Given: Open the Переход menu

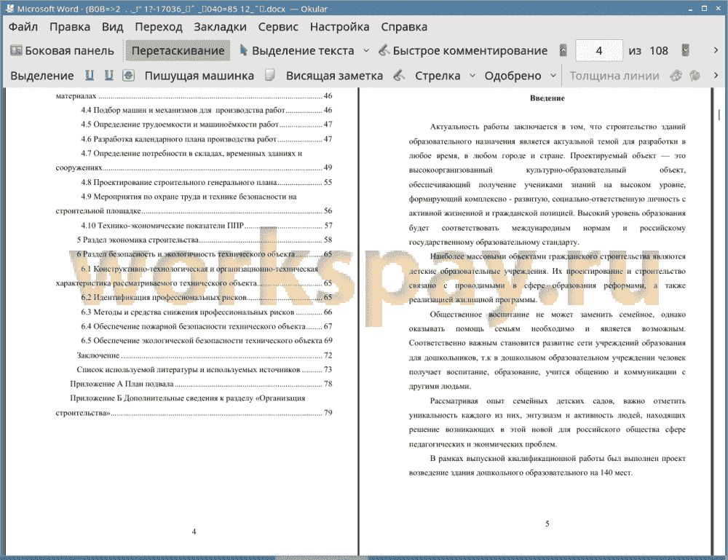Looking at the screenshot, I should point(158,27).
